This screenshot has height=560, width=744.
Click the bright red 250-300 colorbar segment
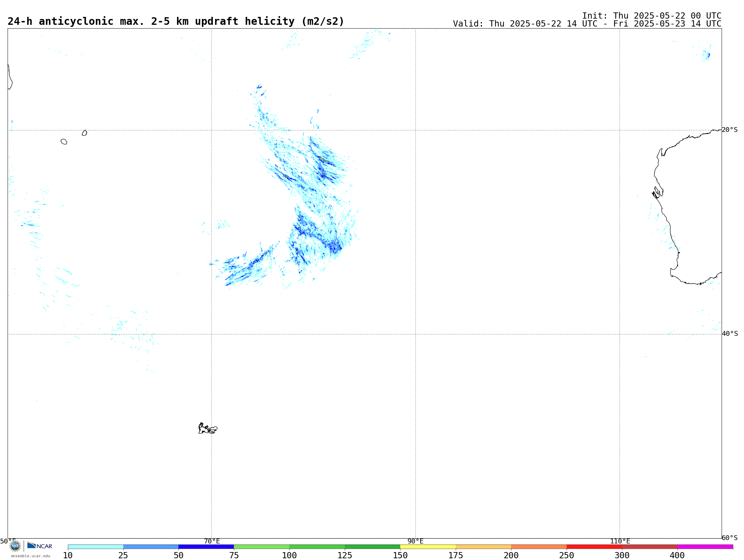[595, 547]
